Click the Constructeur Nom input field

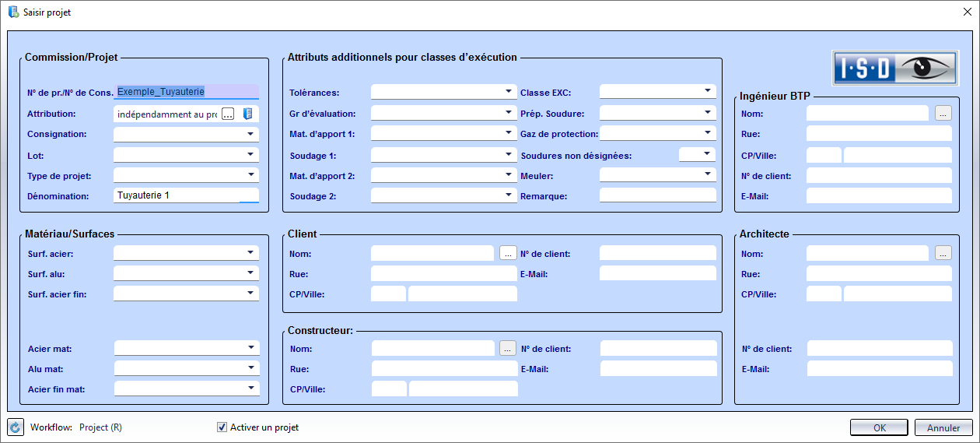433,348
